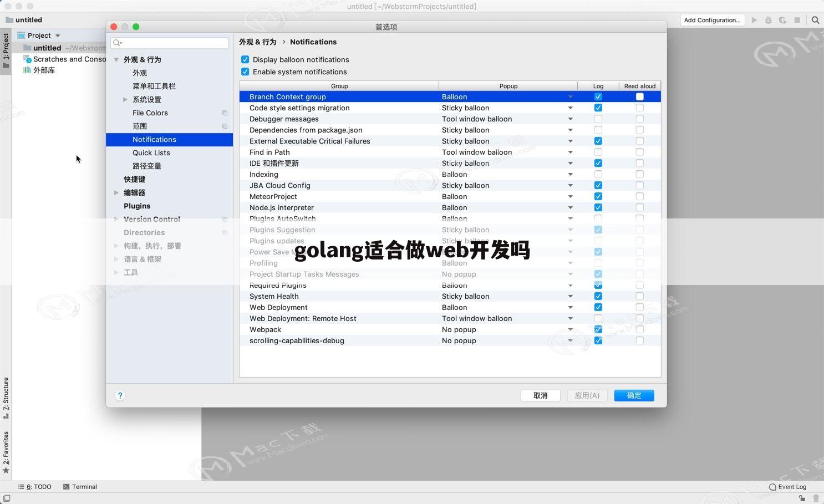Click Scratches and Consoles icon in project tree
The width and height of the screenshot is (824, 504).
point(27,59)
